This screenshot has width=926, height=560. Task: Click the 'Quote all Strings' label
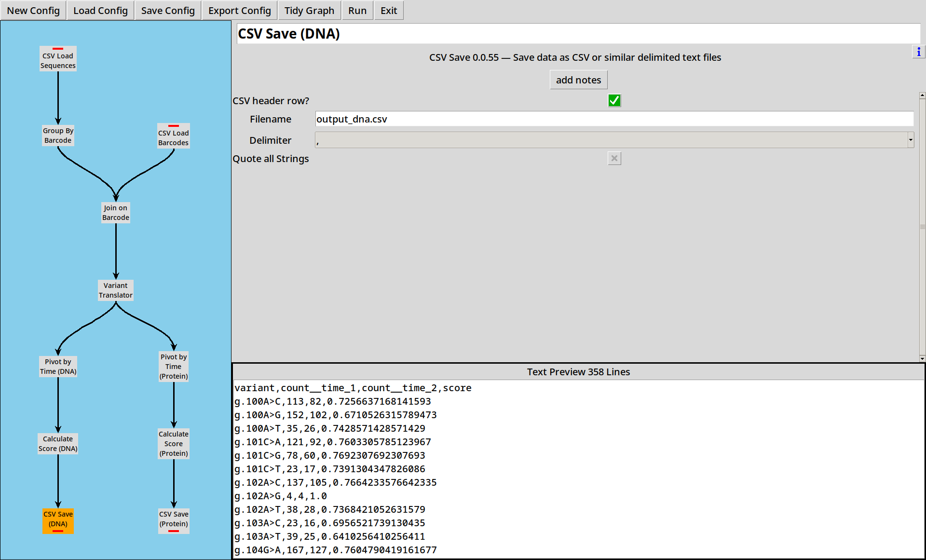pyautogui.click(x=271, y=159)
